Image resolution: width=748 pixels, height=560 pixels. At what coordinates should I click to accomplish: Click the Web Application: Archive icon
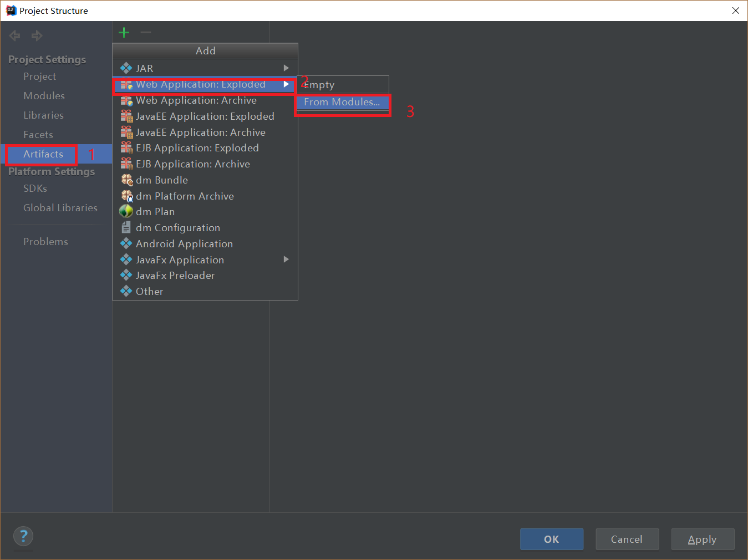click(x=126, y=100)
